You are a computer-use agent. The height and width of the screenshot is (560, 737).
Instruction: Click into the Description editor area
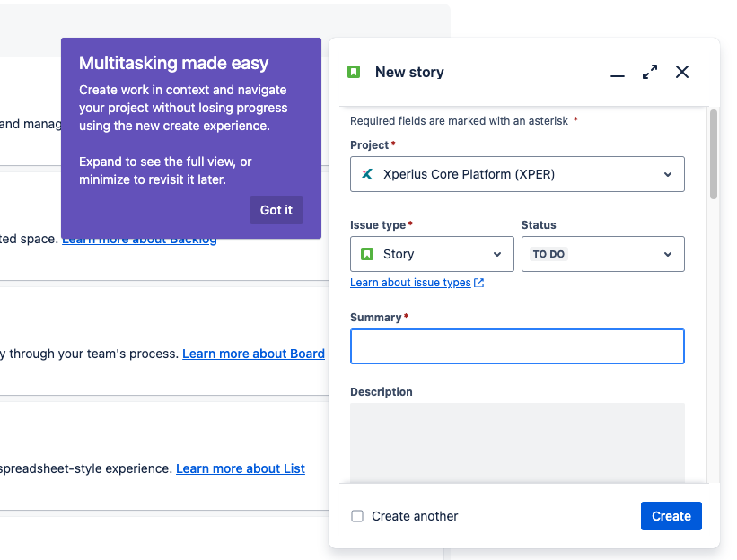517,442
